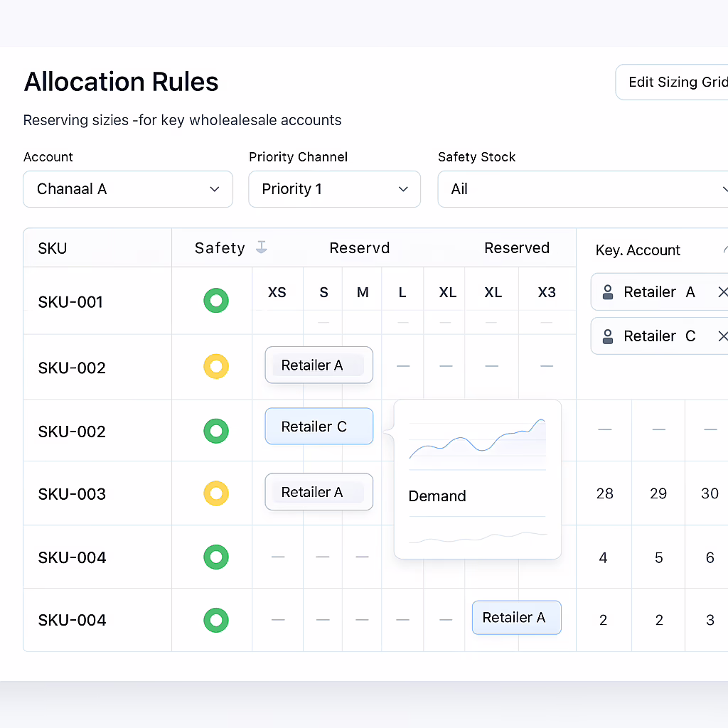Select the cell with value 28
This screenshot has width=728, height=728.
coord(604,493)
